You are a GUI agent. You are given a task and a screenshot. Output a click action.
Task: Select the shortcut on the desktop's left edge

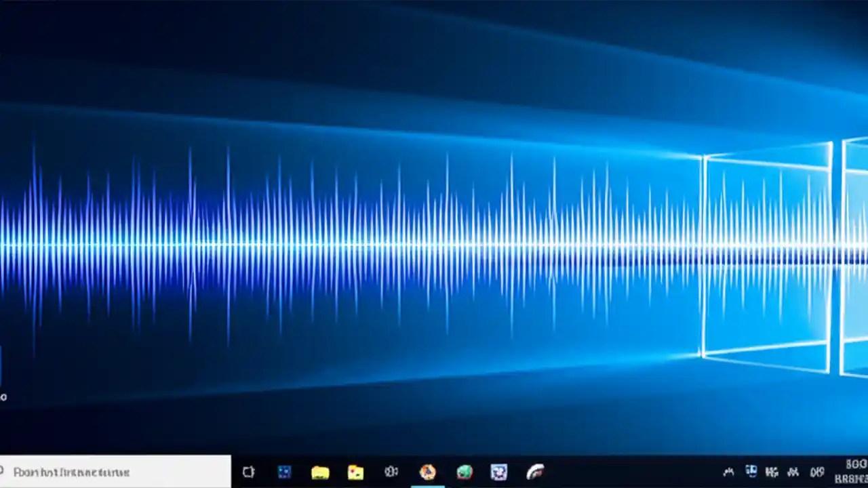click(3, 373)
